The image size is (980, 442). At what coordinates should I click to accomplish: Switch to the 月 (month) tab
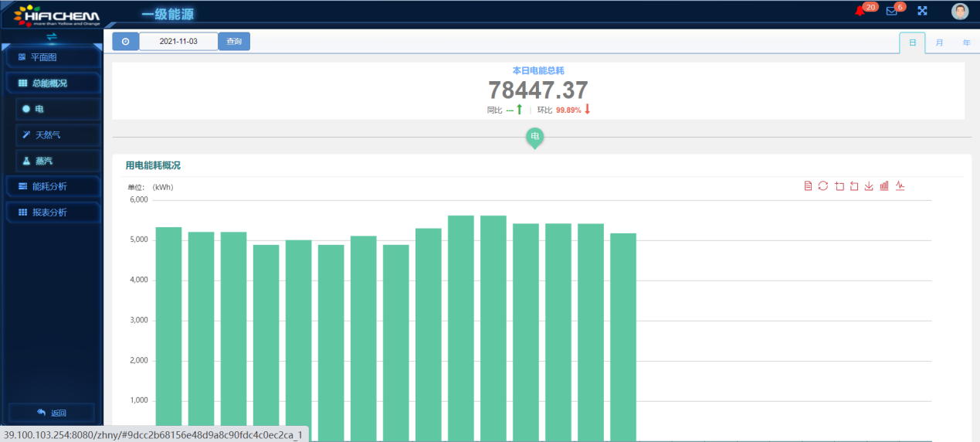click(x=939, y=42)
